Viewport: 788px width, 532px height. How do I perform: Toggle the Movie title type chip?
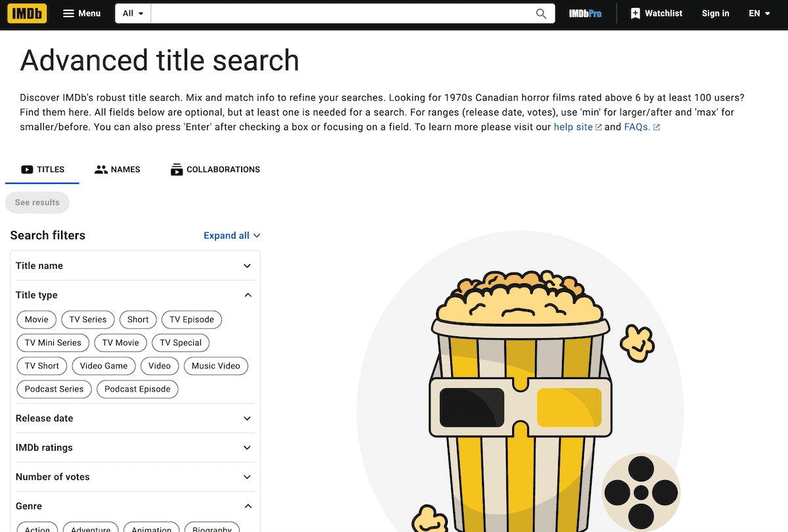pos(37,320)
